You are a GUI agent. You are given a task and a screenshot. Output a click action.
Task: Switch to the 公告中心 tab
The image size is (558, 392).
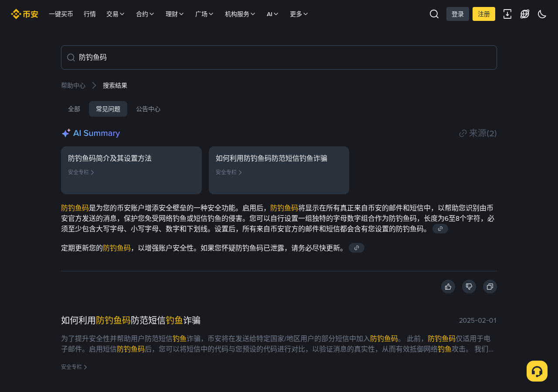coord(148,109)
